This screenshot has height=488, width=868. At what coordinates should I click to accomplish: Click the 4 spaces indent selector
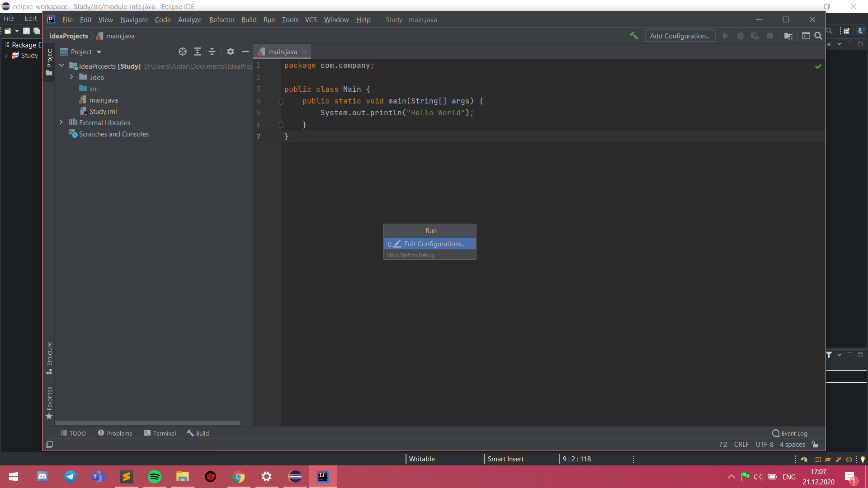pyautogui.click(x=792, y=445)
